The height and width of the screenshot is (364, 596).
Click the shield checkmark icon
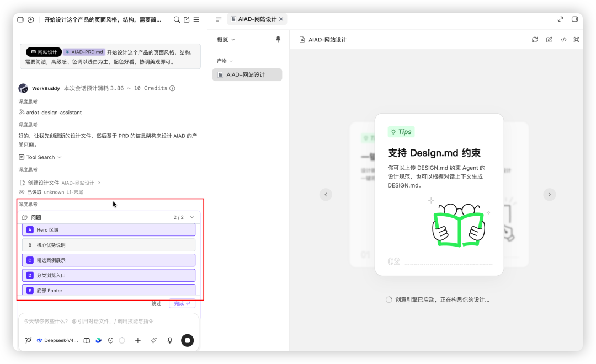coord(110,340)
